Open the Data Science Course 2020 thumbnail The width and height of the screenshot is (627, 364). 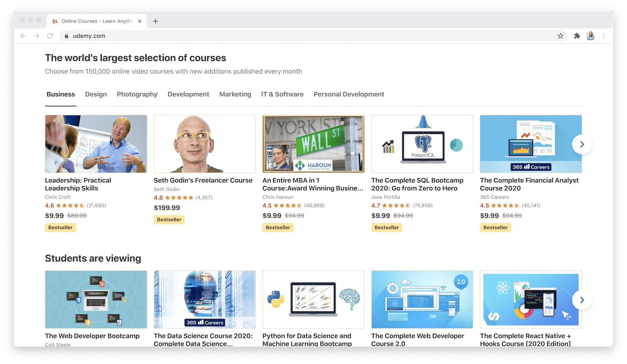tap(205, 300)
